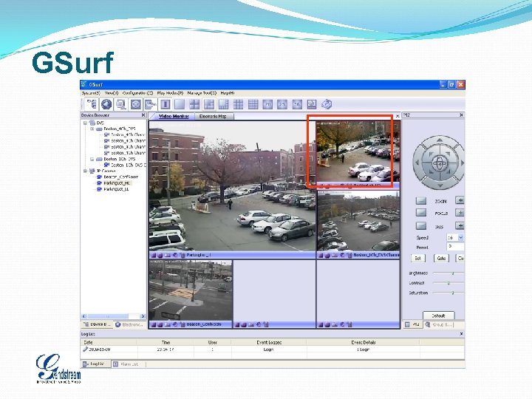Switch to the Group bottom tab in PTZ panel
This screenshot has height=399, width=532.
point(439,324)
